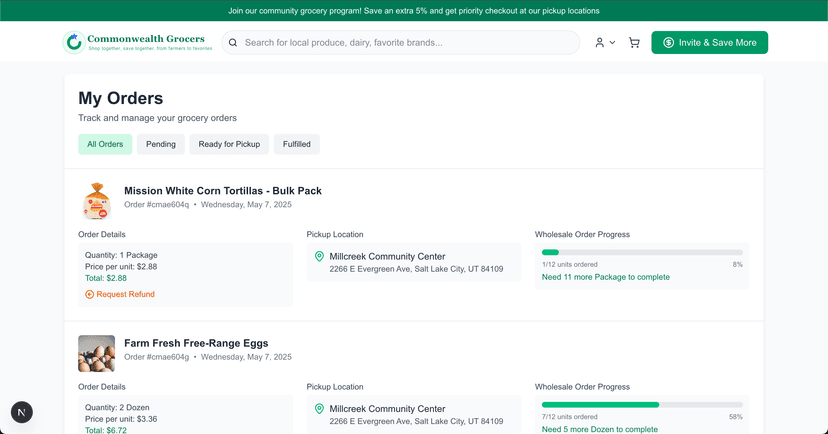Click 'Millcreek Community Center' in tortillas order

point(387,257)
